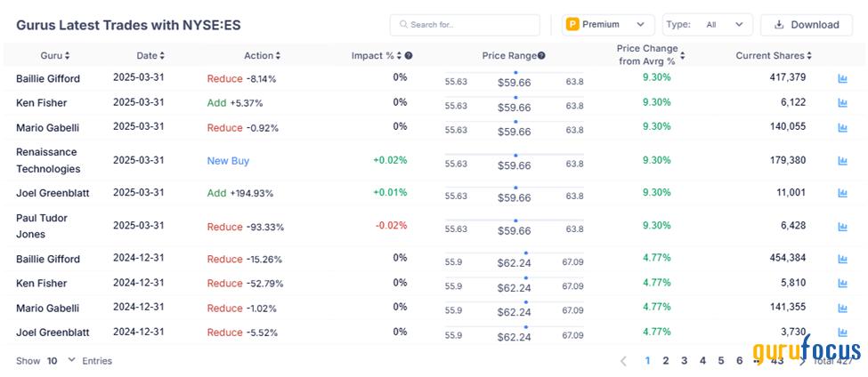Open chart icon for Baillie Gifford 417,379 row
Image resolution: width=868 pixels, height=377 pixels.
[842, 79]
